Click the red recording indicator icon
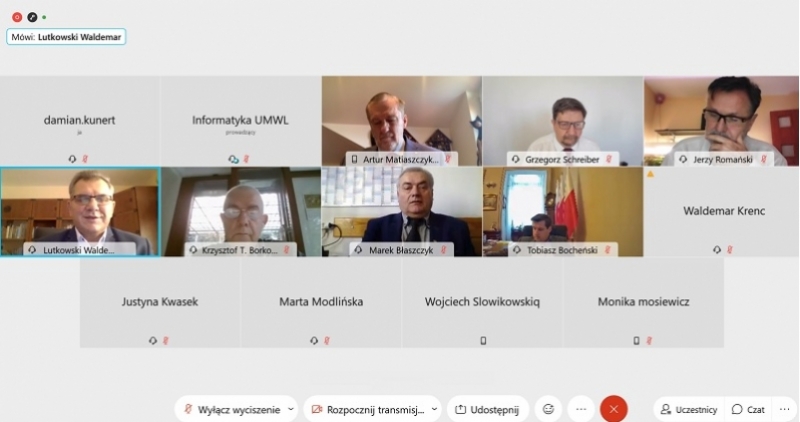This screenshot has width=800, height=422. click(17, 17)
